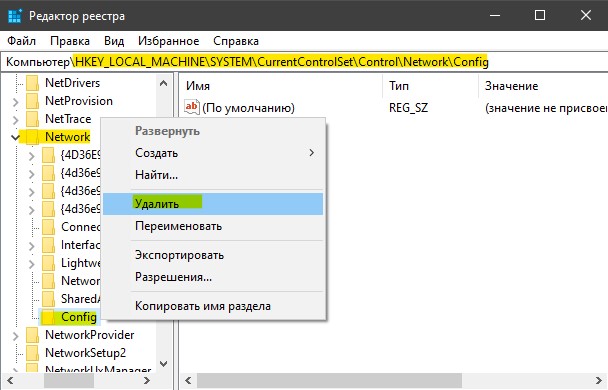Open the Файл menu

point(21,41)
